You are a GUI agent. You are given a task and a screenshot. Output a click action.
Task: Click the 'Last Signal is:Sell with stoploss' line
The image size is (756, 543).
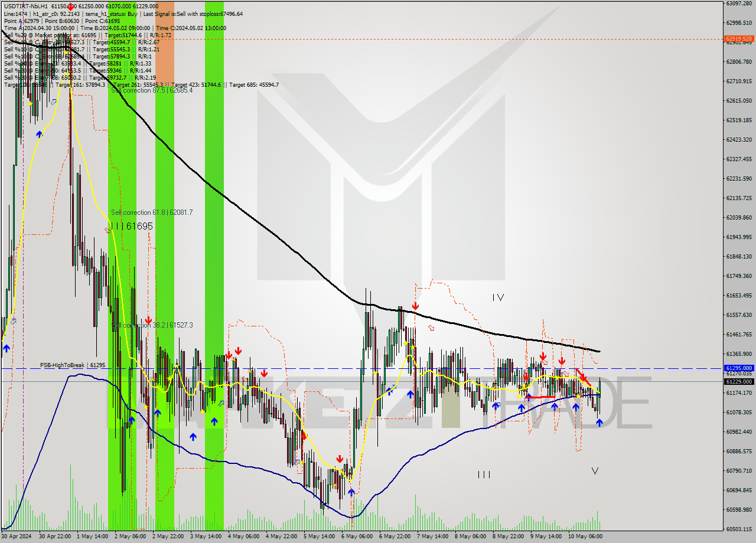pyautogui.click(x=193, y=14)
